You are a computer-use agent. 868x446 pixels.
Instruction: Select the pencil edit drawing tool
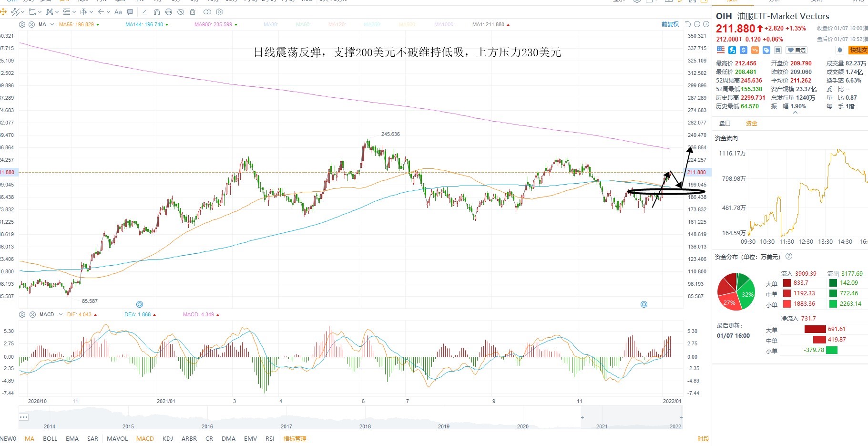coord(145,12)
